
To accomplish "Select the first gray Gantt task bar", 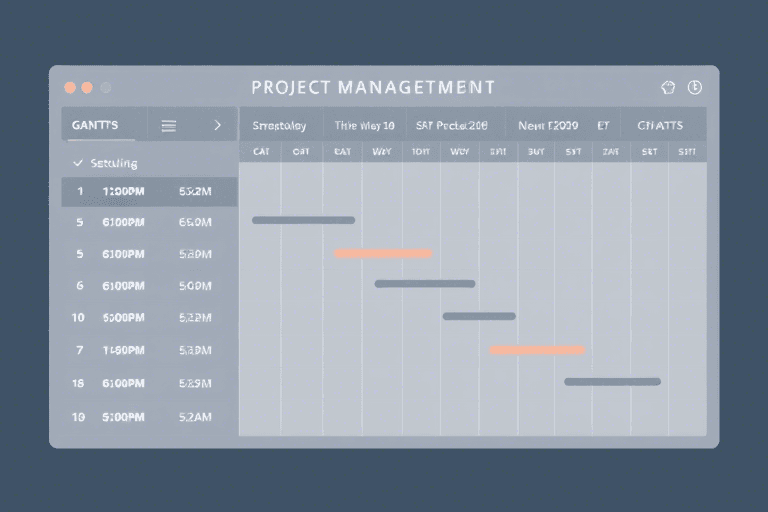I will coord(303,220).
